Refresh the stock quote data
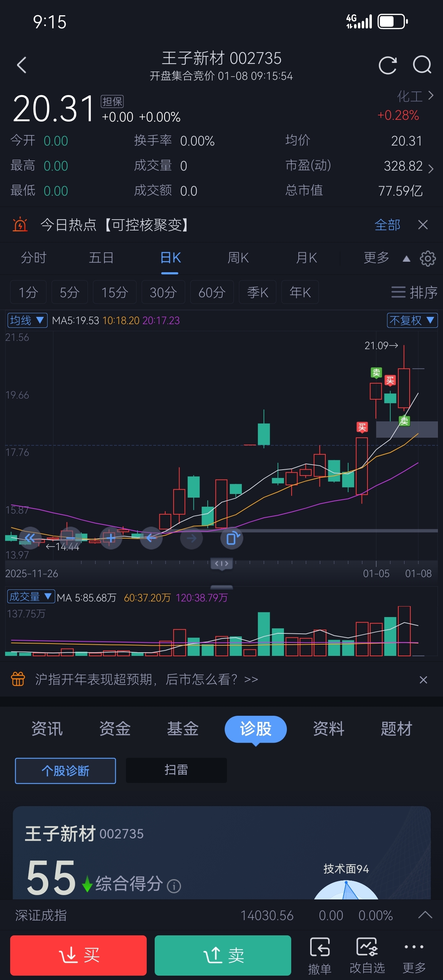The height and width of the screenshot is (980, 443). (387, 65)
